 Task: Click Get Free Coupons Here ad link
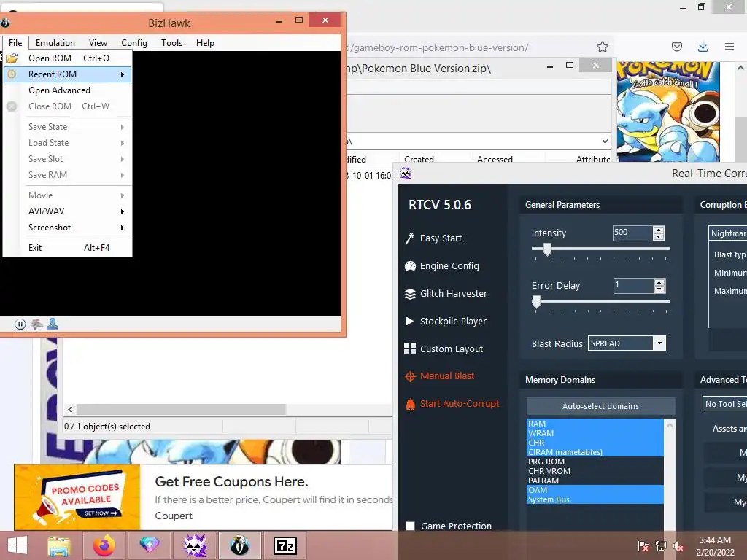tap(231, 481)
